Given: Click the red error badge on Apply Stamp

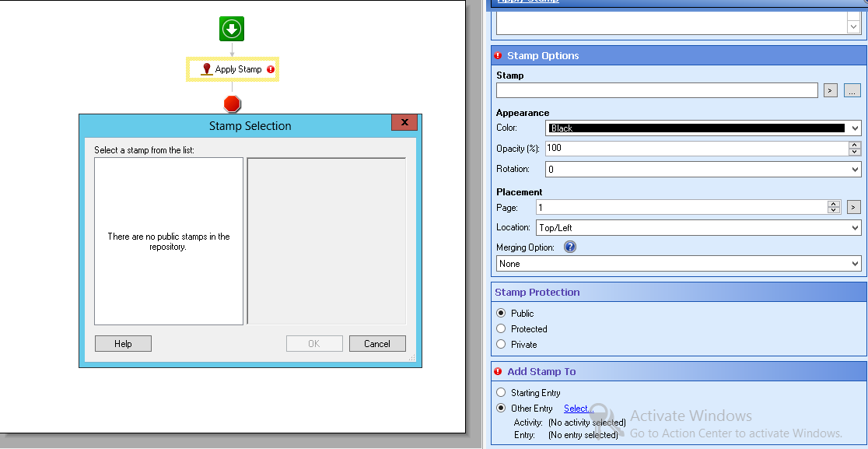Looking at the screenshot, I should 270,69.
